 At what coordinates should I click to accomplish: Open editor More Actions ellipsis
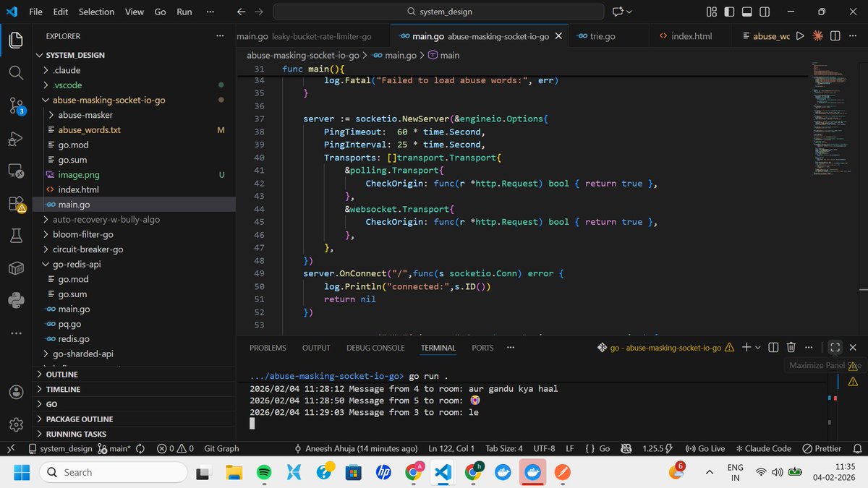(x=853, y=35)
